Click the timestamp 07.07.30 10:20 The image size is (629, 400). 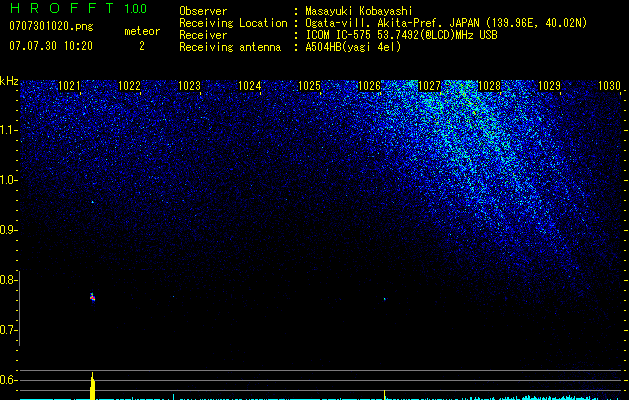pos(51,46)
